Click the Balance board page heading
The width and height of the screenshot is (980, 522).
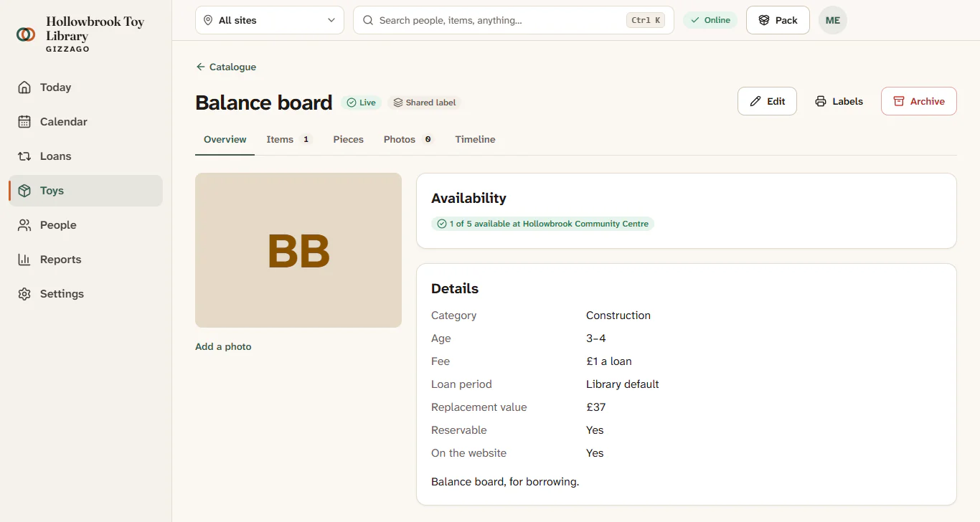click(x=264, y=103)
